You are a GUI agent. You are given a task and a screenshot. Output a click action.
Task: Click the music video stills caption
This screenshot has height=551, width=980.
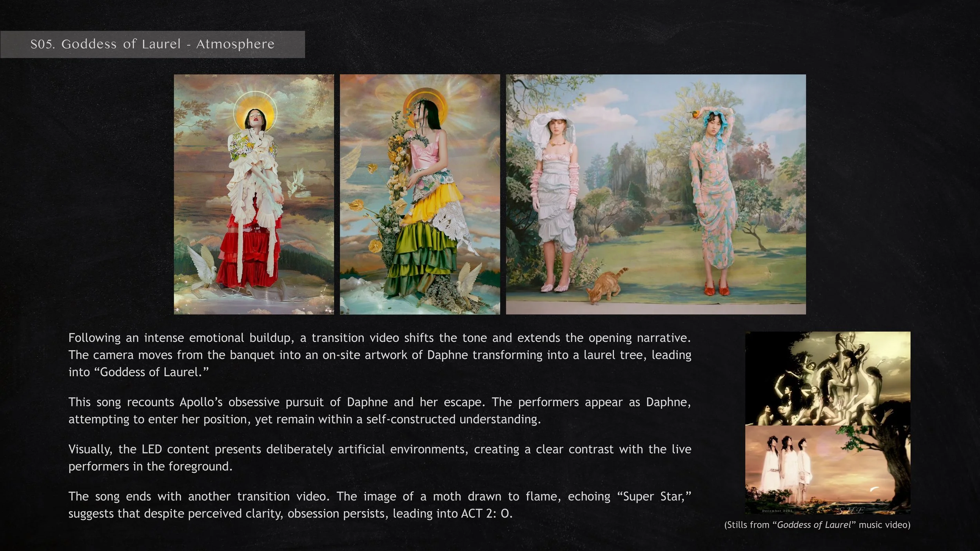817,525
